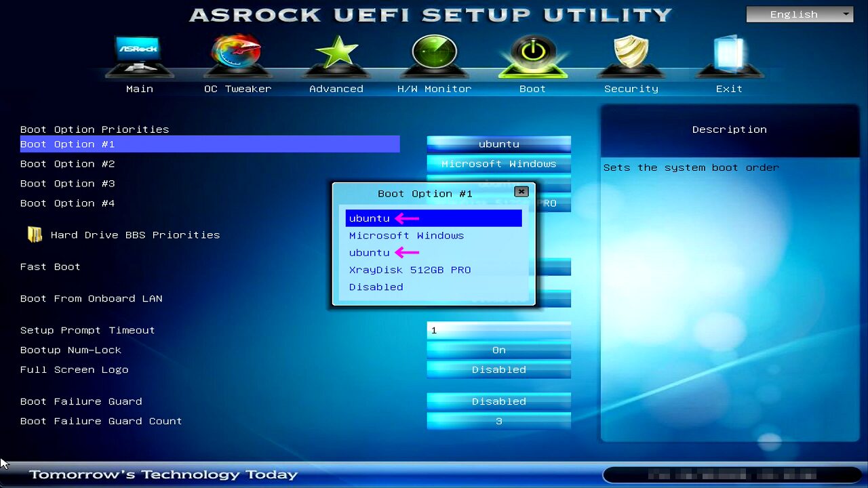
Task: Switch to the OC Tweaker tab label
Action: pyautogui.click(x=237, y=89)
